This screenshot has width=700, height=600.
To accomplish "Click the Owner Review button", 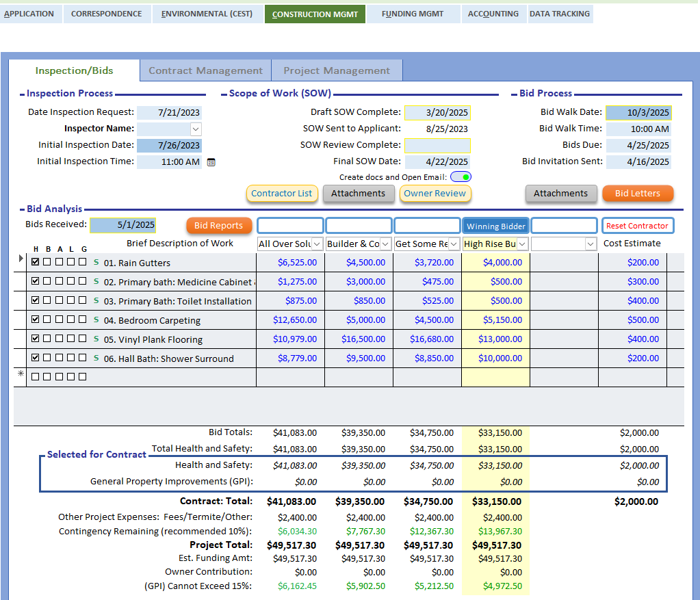I will click(435, 194).
